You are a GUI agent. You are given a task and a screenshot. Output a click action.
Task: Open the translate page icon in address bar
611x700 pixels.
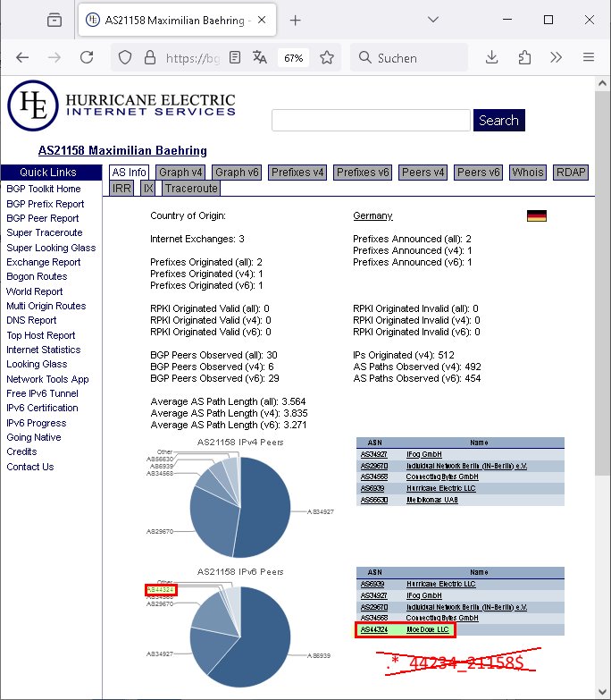tap(260, 57)
